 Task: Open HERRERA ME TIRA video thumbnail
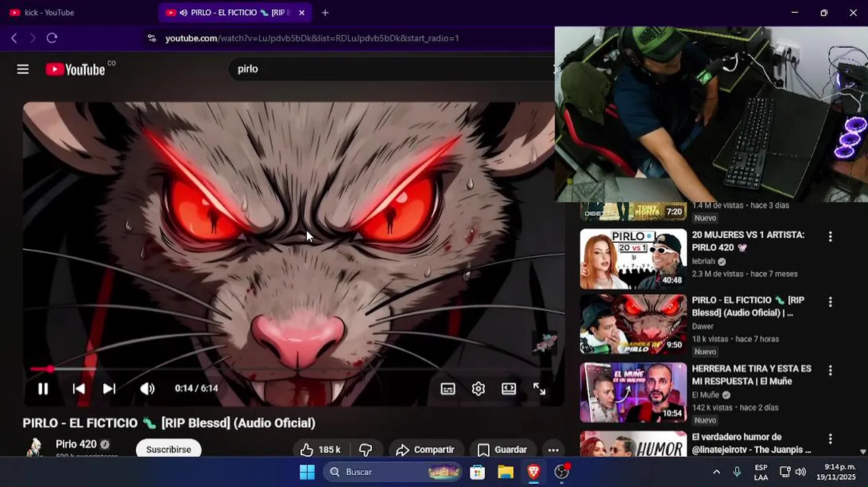click(x=633, y=392)
